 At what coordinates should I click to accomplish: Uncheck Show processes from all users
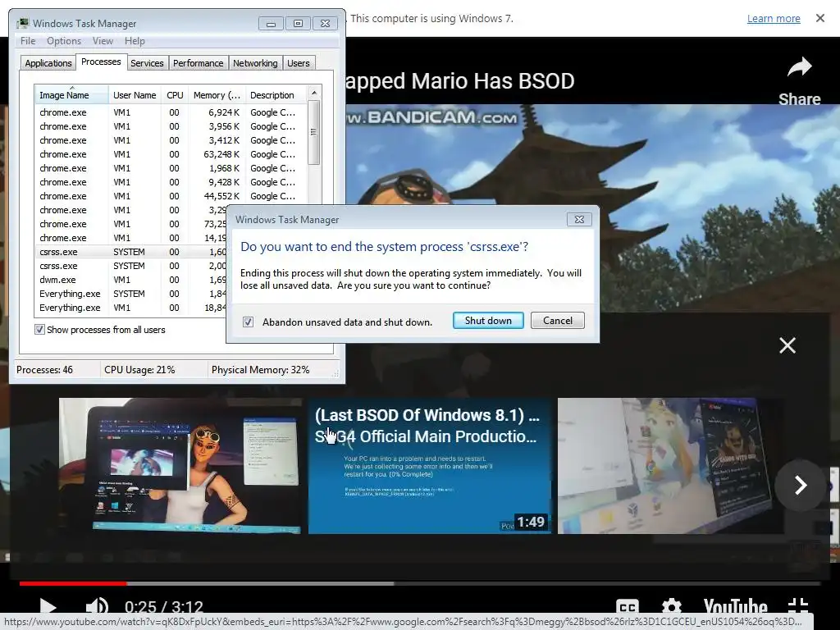click(39, 330)
